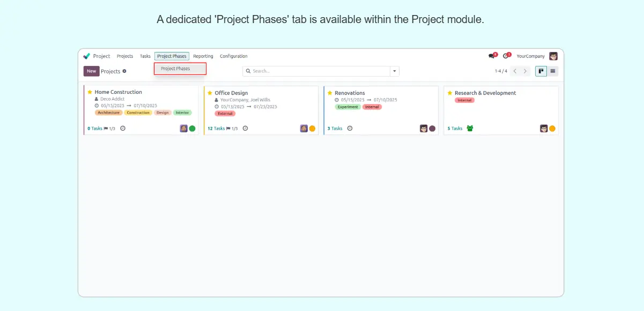Click the New button
The image size is (644, 311).
pyautogui.click(x=92, y=71)
